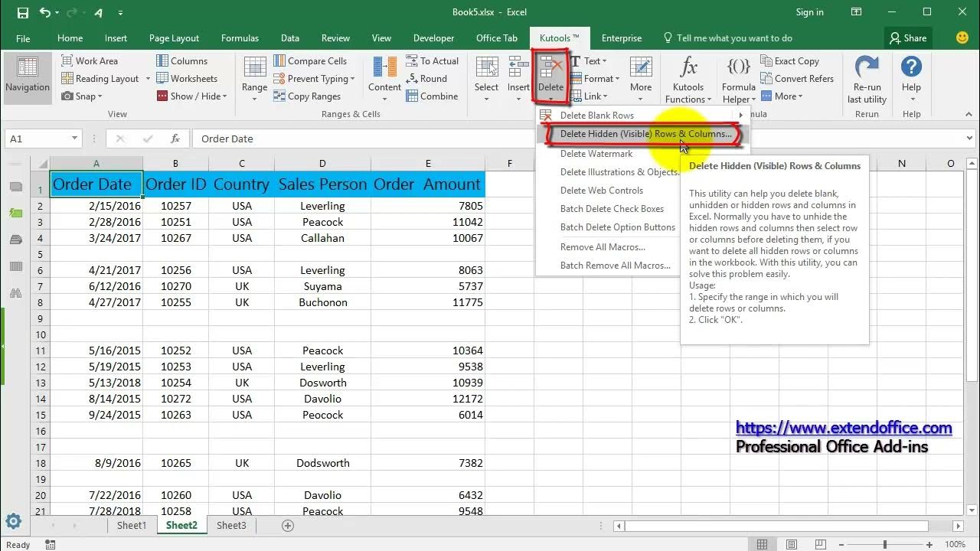Switch to the Enterprise tab
Screen dimensions: 980x551
[622, 38]
